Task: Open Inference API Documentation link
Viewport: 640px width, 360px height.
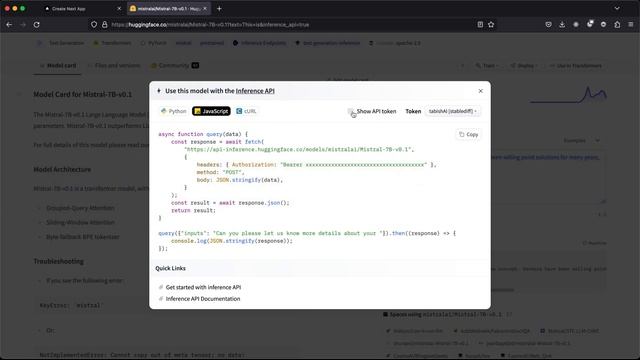Action: coord(203,299)
